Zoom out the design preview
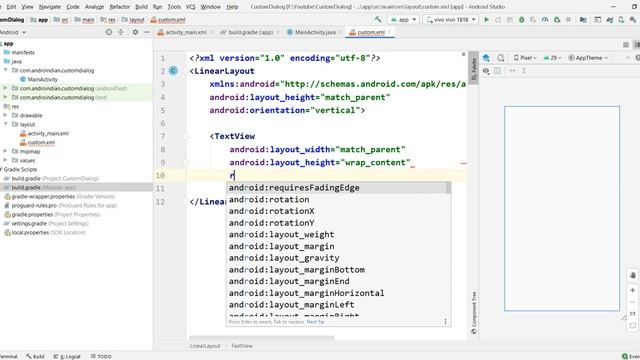This screenshot has height=360, width=640. (x=633, y=302)
